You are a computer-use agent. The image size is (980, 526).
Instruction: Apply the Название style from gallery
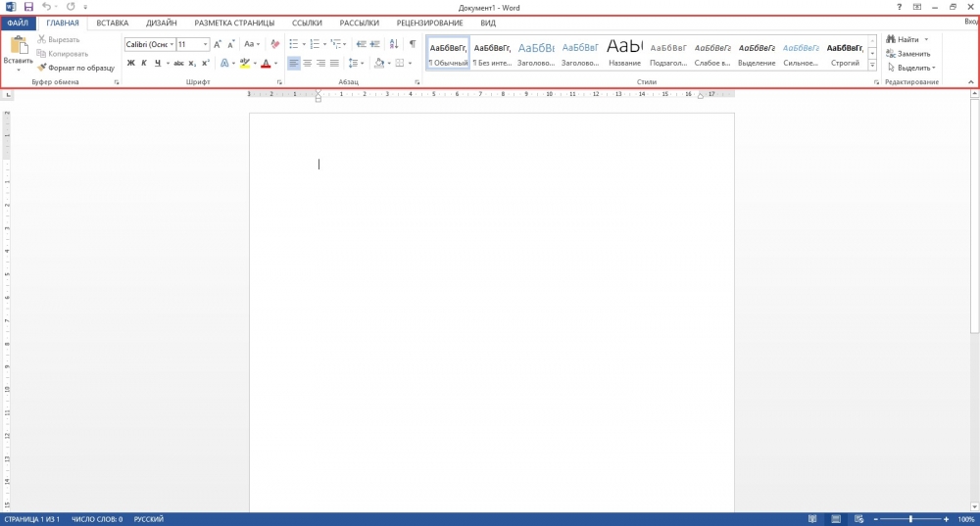[x=624, y=52]
